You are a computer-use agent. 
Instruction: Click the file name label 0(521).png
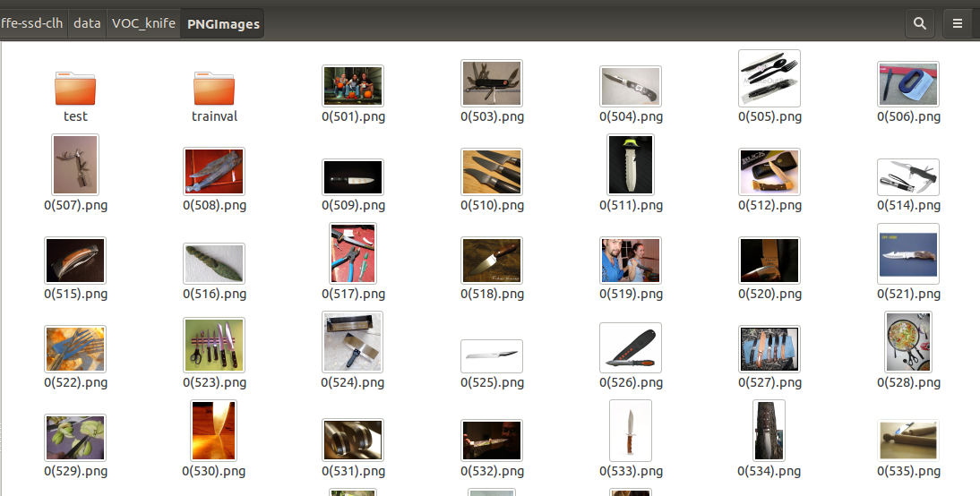(908, 295)
